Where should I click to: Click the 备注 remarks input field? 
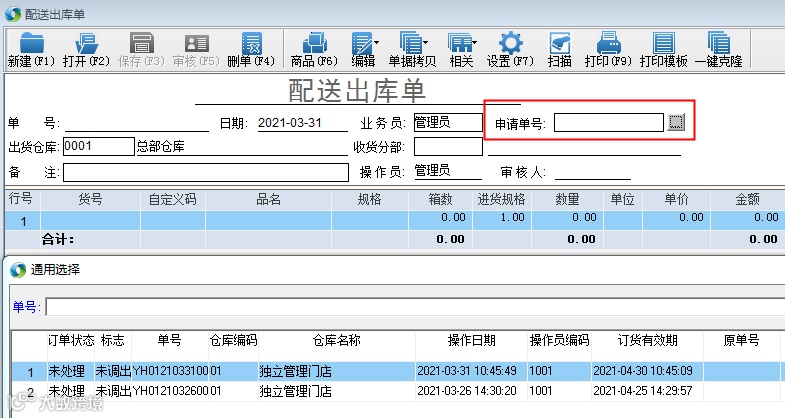pos(206,172)
